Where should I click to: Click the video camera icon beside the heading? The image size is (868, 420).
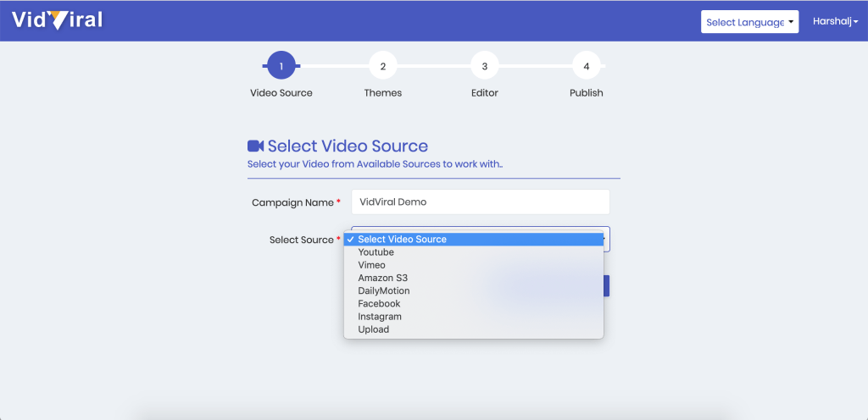(x=255, y=146)
